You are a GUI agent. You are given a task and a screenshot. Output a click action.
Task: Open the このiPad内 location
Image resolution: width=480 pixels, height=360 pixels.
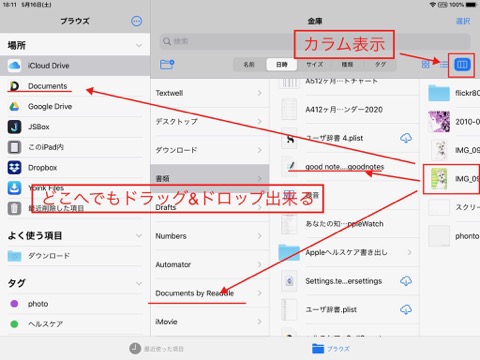click(x=75, y=147)
